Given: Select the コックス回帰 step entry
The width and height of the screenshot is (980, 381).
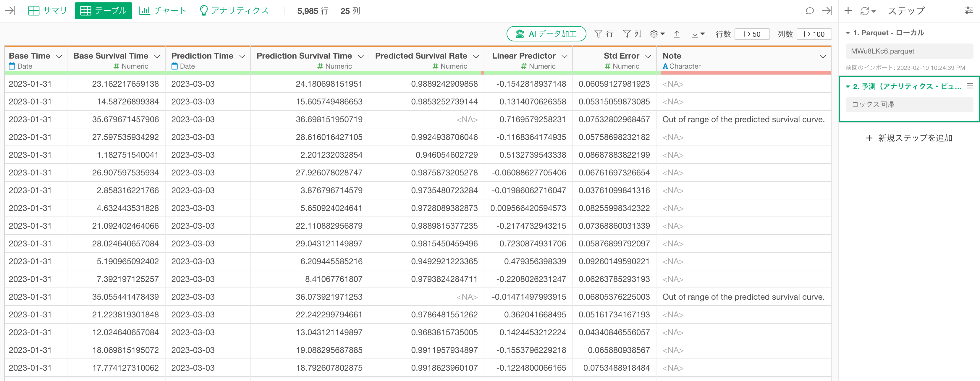Looking at the screenshot, I should click(x=909, y=104).
